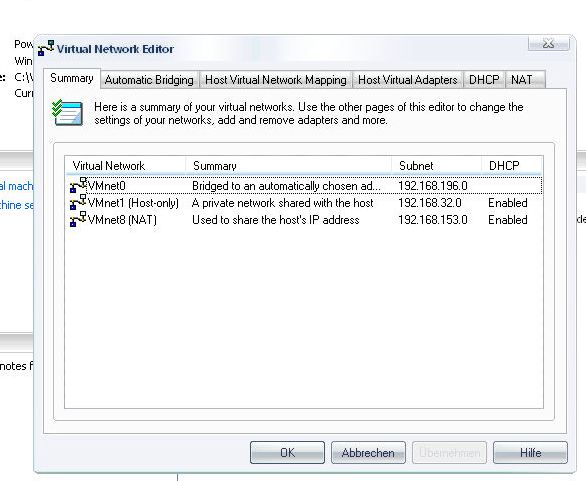
Task: Click the Abbrechen button
Action: tap(368, 453)
